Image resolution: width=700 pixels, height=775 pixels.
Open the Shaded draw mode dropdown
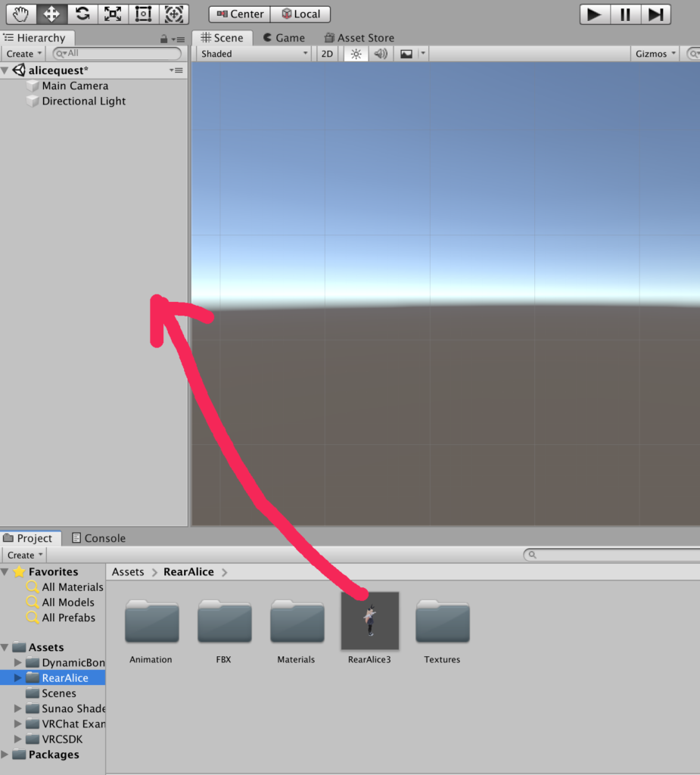[x=254, y=54]
